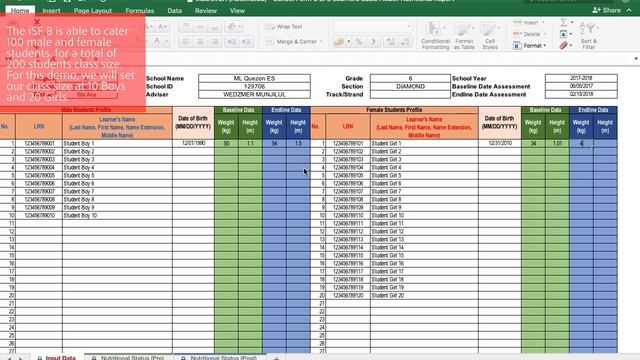Open the Clear dropdown arrow
640x360 pixels.
[571, 46]
